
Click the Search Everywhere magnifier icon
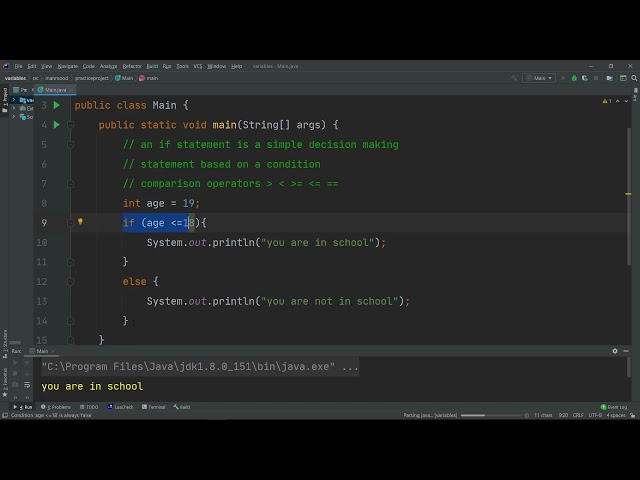[634, 78]
